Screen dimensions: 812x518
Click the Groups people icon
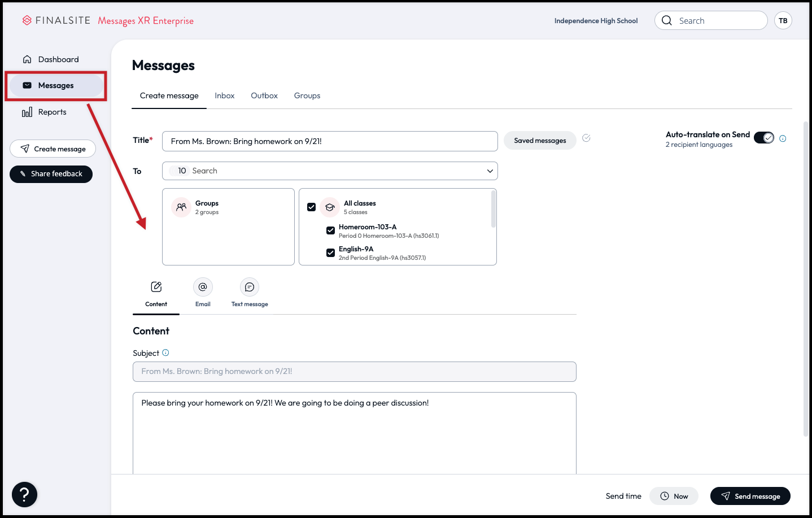[181, 207]
